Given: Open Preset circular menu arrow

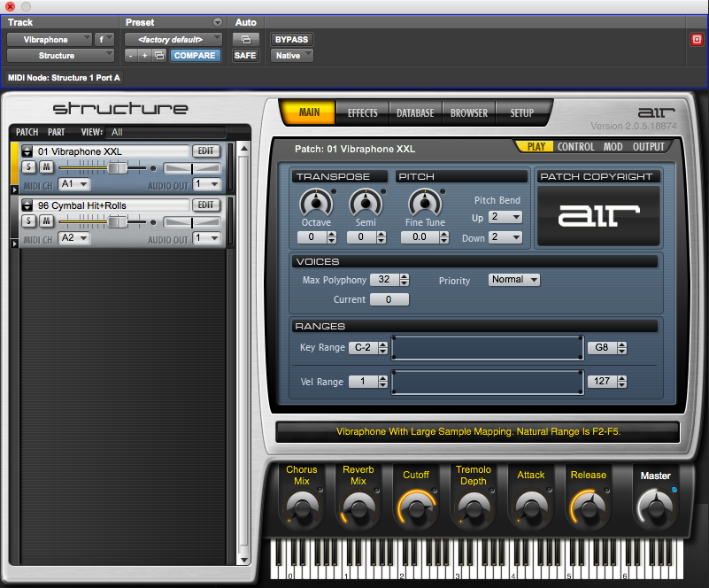Looking at the screenshot, I should [218, 22].
